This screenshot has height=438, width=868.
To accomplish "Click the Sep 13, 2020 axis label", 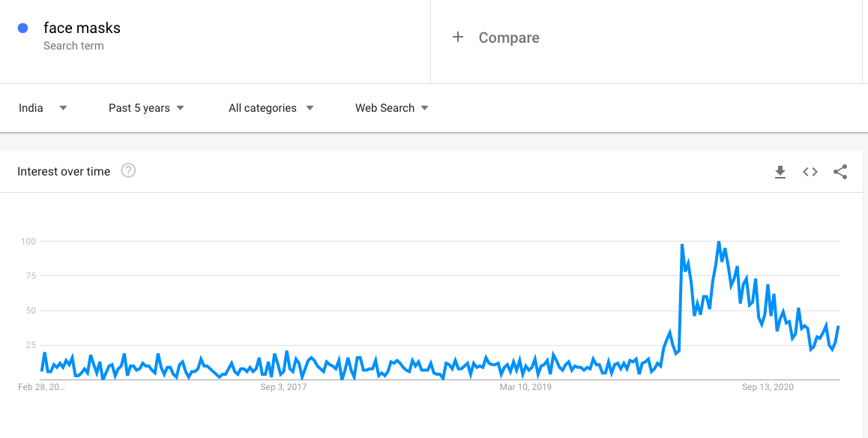I will click(x=768, y=387).
